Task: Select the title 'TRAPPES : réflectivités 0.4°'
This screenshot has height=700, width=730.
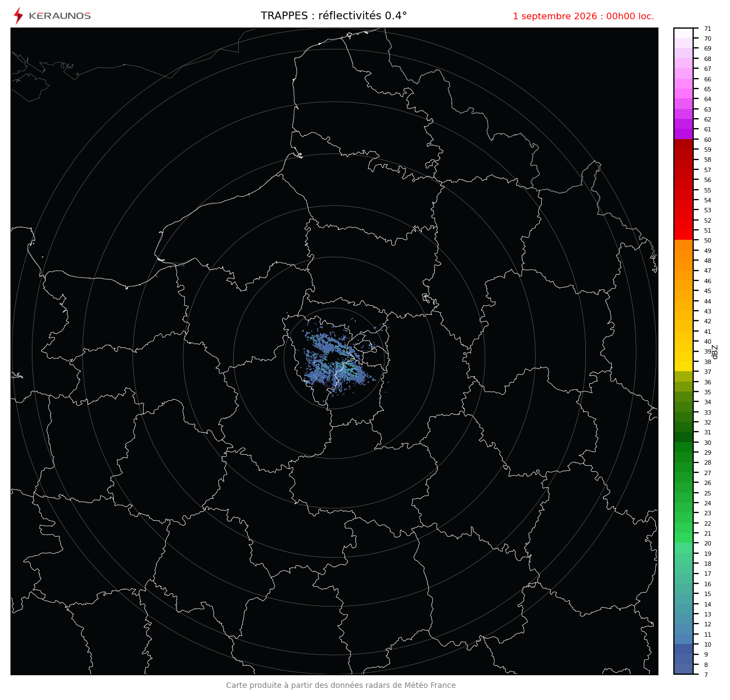Action: 334,16
